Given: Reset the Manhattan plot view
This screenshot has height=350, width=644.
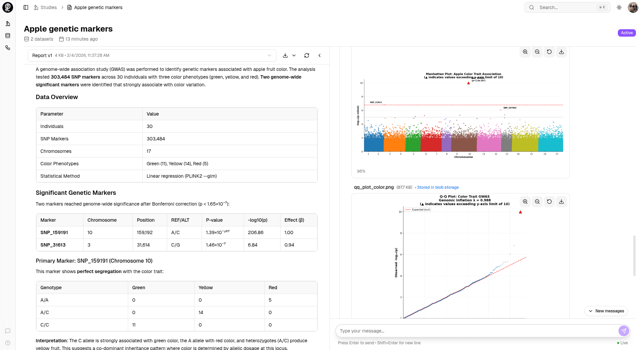Looking at the screenshot, I should [x=549, y=52].
